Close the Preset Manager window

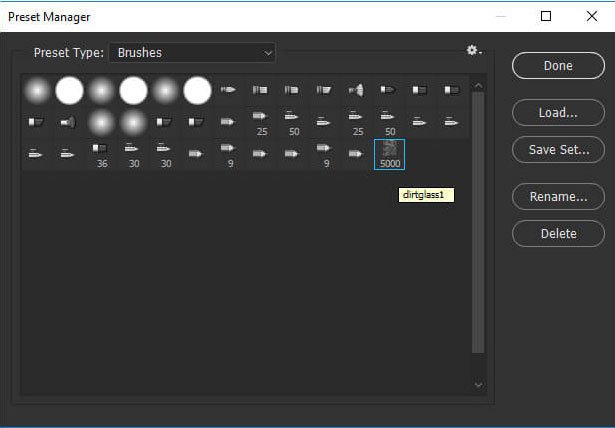click(591, 16)
